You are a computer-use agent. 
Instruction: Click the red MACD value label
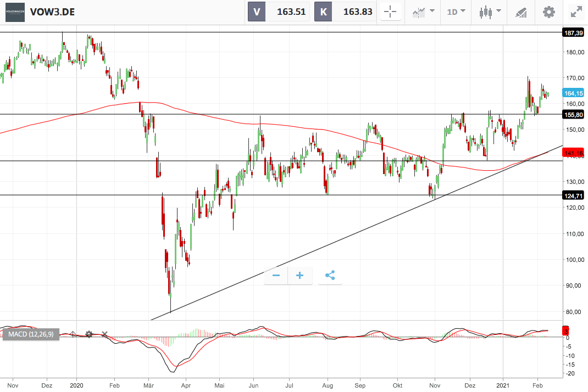(566, 331)
